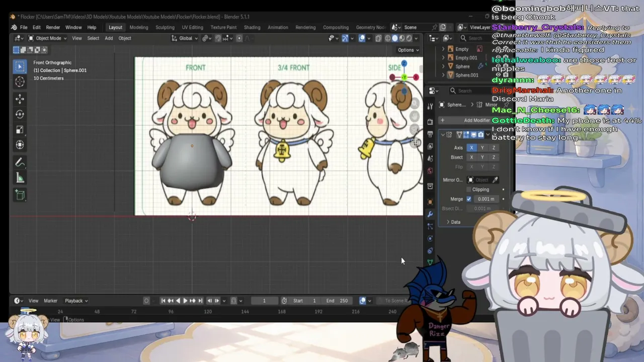Screen dimensions: 644x362
Task: Open the Render properties tab
Action: click(430, 122)
